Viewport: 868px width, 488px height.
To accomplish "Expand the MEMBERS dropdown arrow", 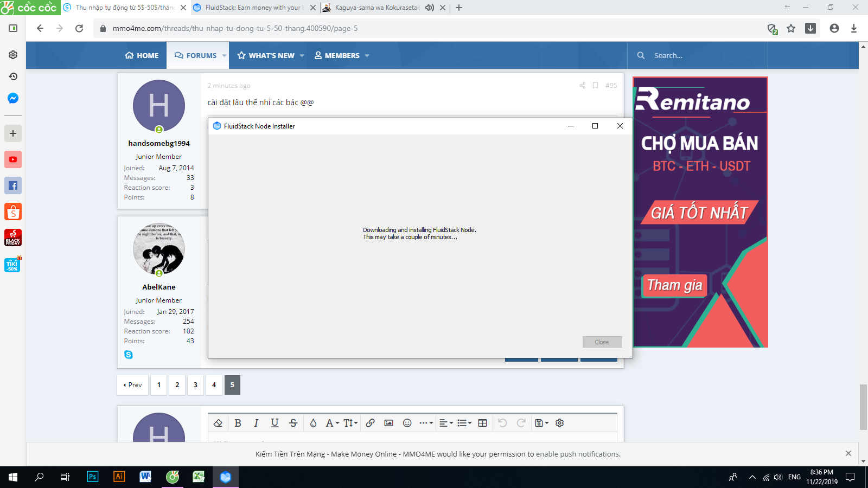I will point(367,55).
